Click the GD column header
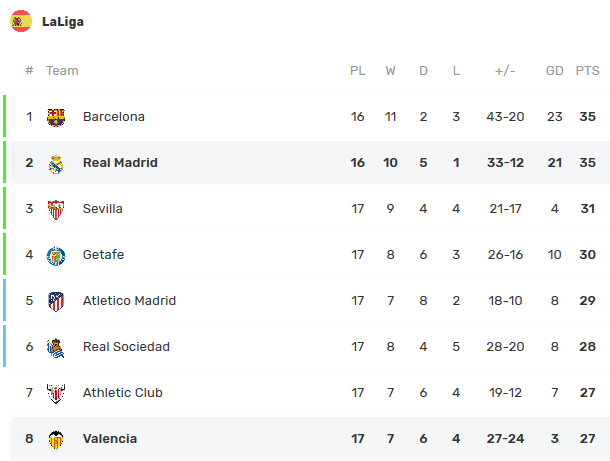 (555, 71)
